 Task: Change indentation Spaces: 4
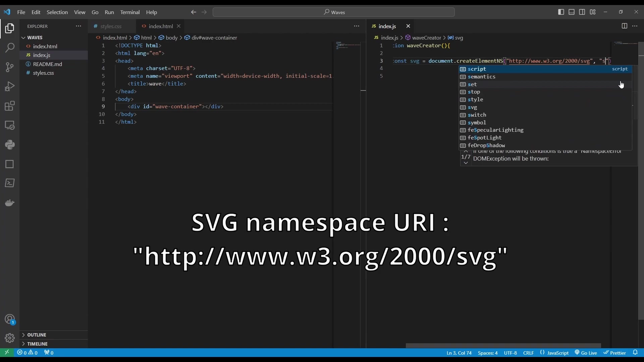[488, 353]
